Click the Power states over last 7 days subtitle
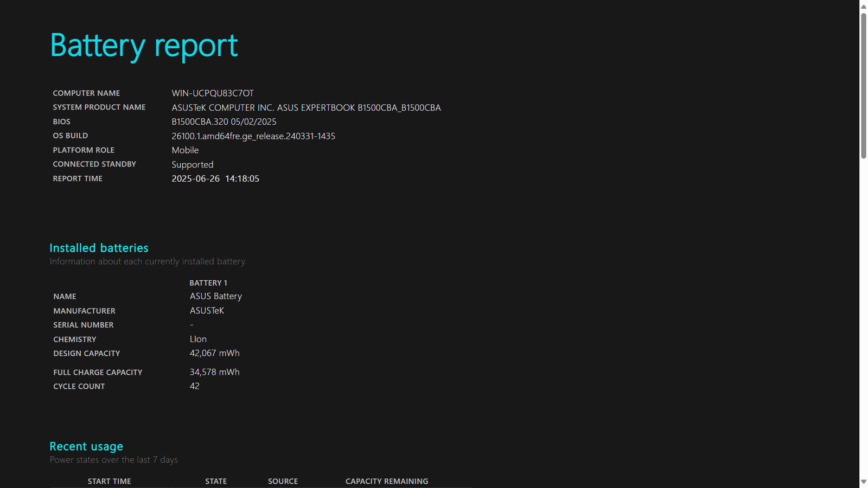868x488 pixels. pos(114,460)
